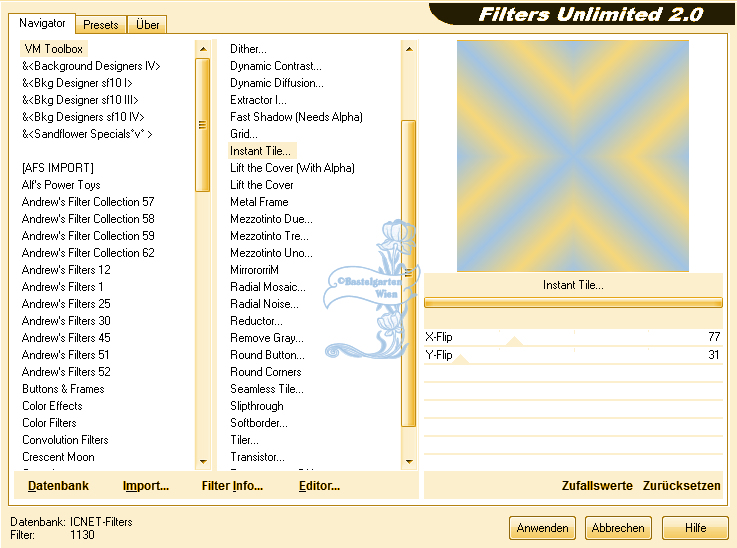Choose the Transistor... filter
The image size is (737, 548).
click(x=257, y=457)
